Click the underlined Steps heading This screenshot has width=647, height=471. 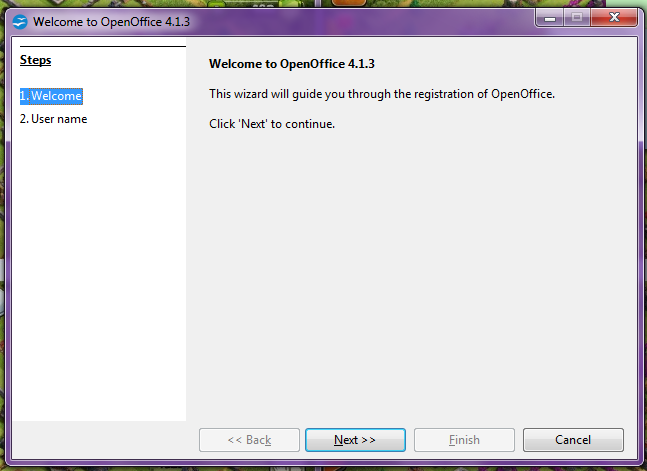click(x=35, y=60)
